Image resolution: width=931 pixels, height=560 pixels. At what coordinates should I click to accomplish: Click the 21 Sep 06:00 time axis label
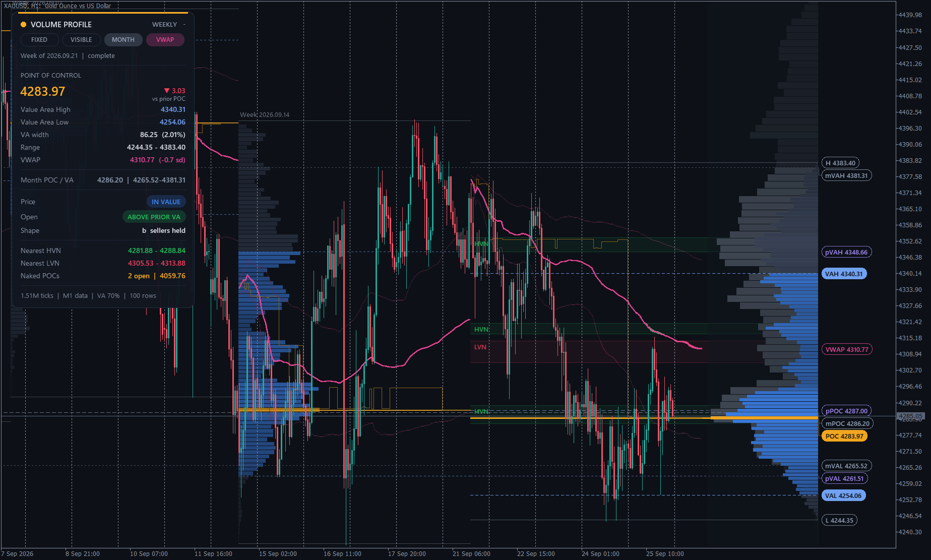tap(471, 553)
